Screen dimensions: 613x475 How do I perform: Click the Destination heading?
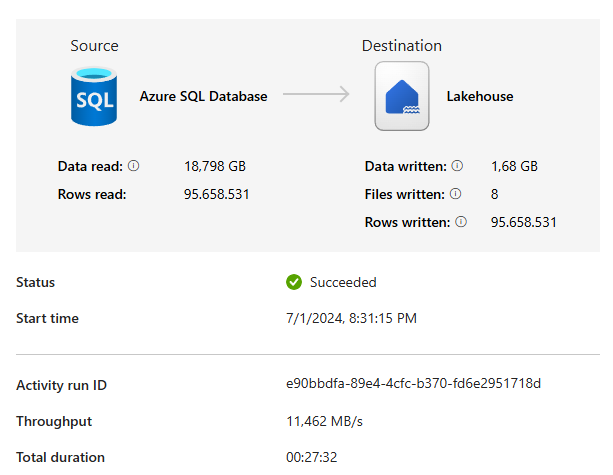click(401, 46)
